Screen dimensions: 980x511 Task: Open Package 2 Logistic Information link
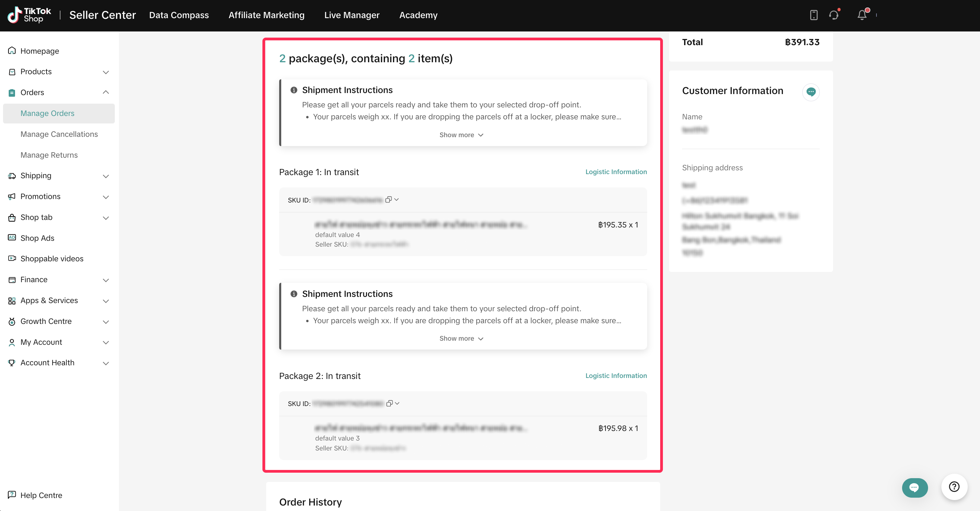615,376
